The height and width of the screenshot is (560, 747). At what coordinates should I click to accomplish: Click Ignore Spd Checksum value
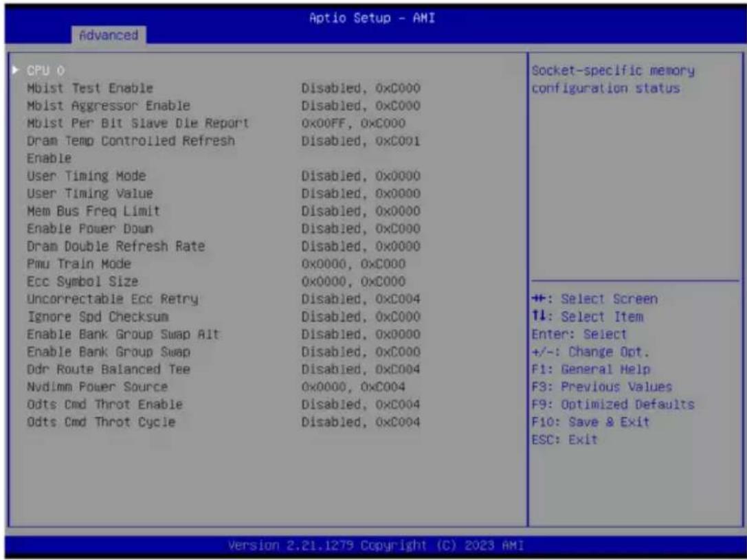[x=361, y=317]
